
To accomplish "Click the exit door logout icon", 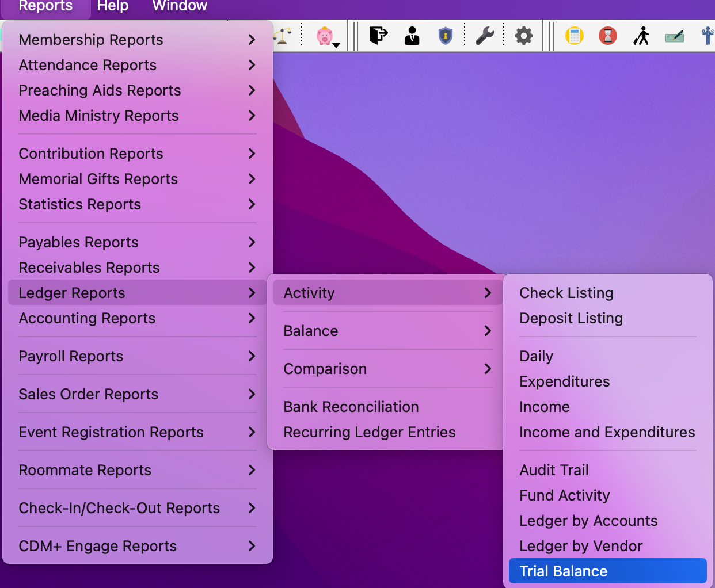I will click(x=378, y=35).
